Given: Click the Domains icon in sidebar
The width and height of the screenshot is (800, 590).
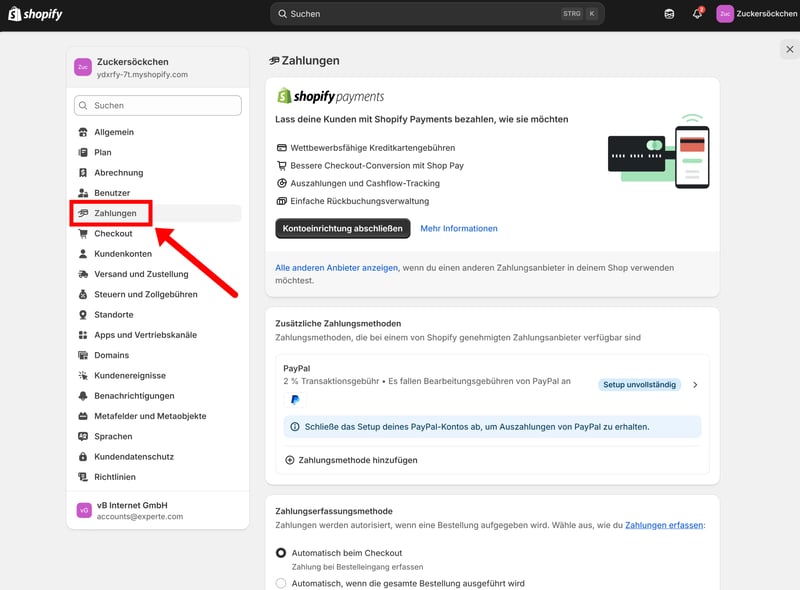Looking at the screenshot, I should [x=84, y=355].
